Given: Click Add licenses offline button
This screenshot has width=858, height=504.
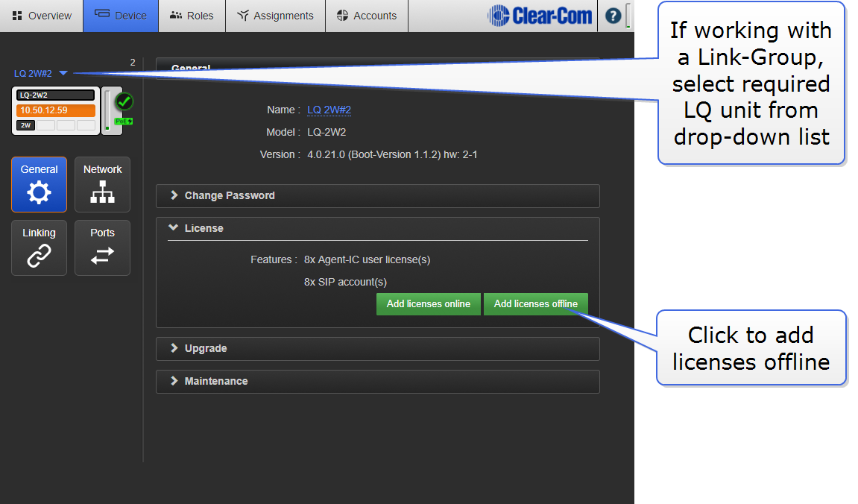Looking at the screenshot, I should click(535, 304).
